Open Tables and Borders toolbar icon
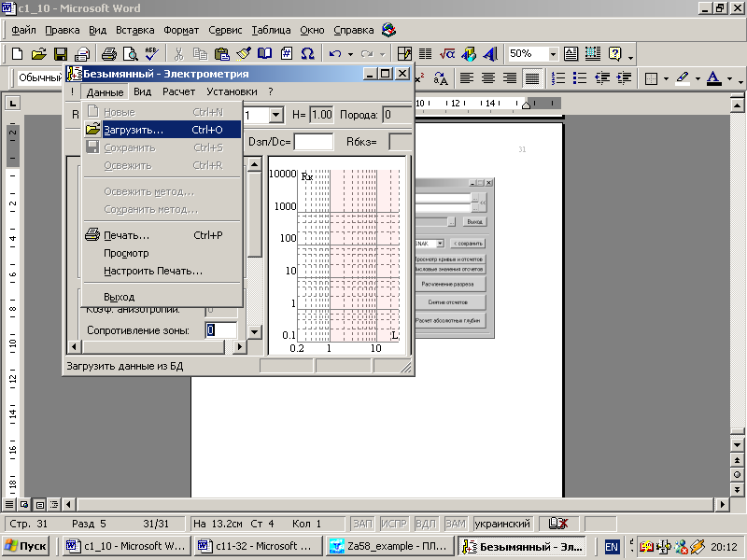 point(404,54)
